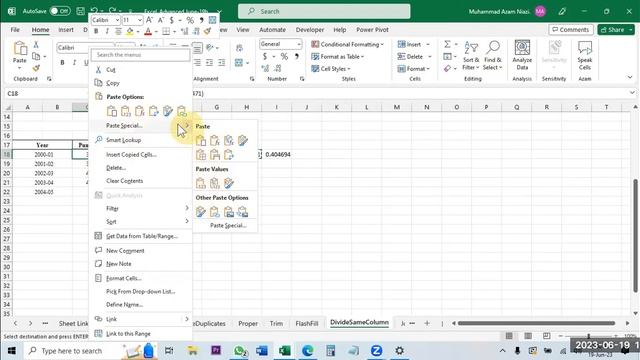Click the Sort & Filter icon
Image resolution: width=640 pixels, height=360 pixels.
pos(471,48)
